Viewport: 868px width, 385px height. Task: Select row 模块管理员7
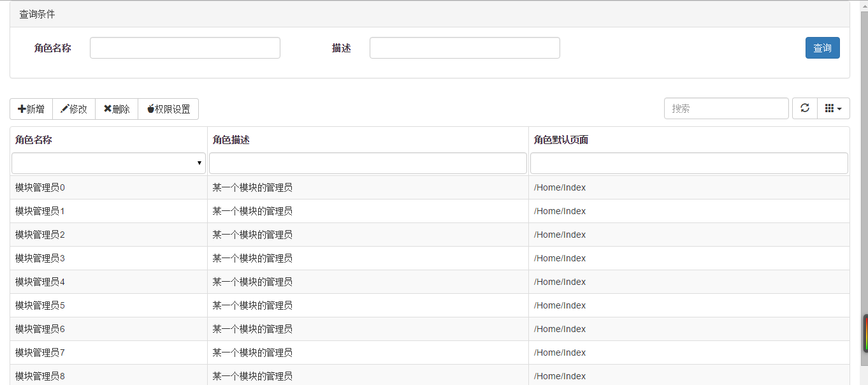tap(430, 352)
